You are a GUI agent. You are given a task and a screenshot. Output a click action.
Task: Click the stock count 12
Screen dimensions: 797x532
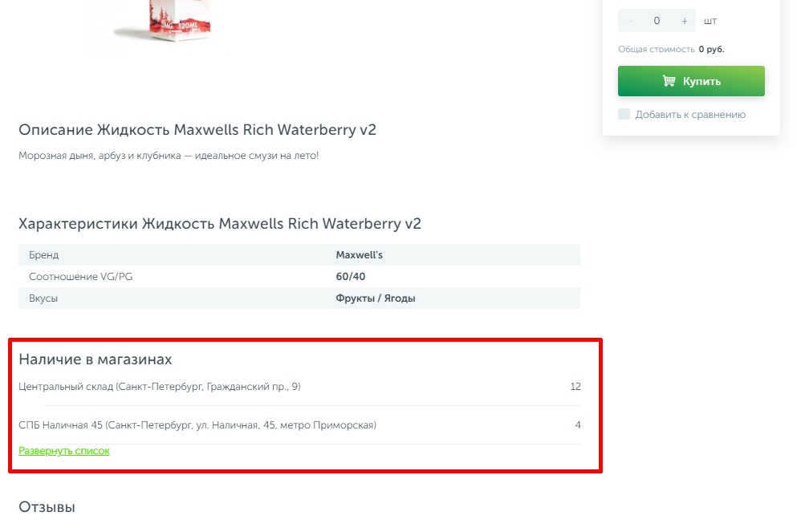575,387
